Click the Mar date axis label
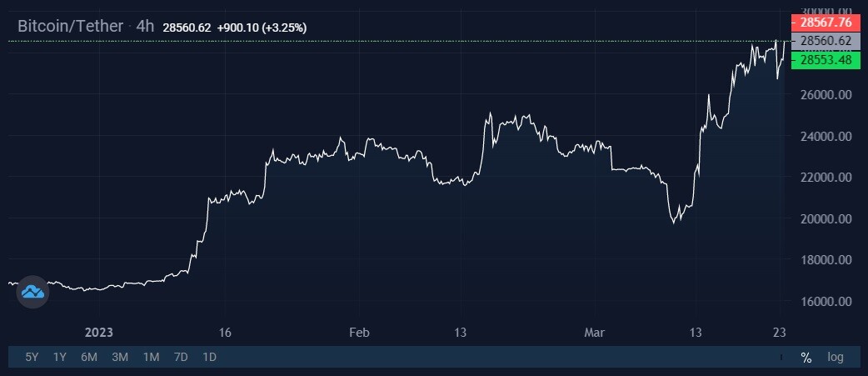 595,333
